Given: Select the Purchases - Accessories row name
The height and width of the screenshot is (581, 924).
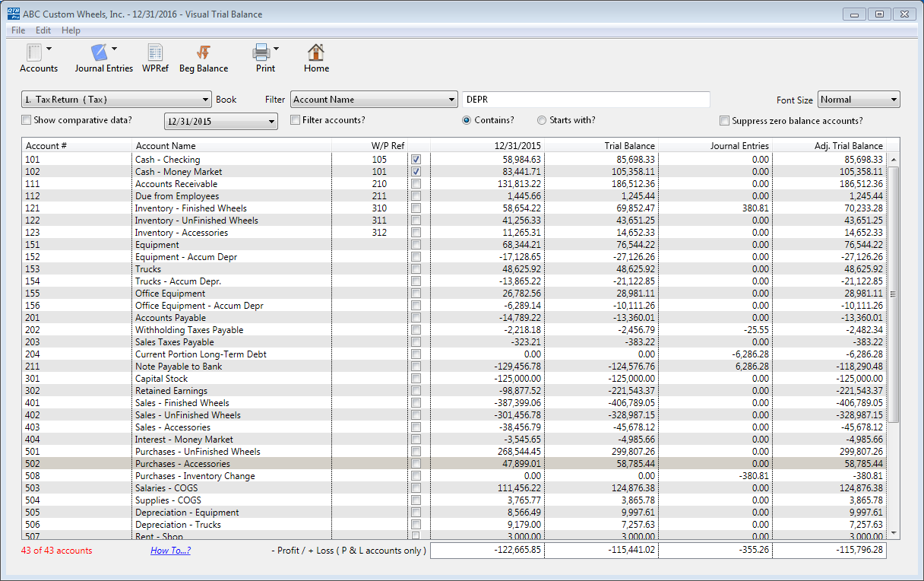Looking at the screenshot, I should click(182, 464).
